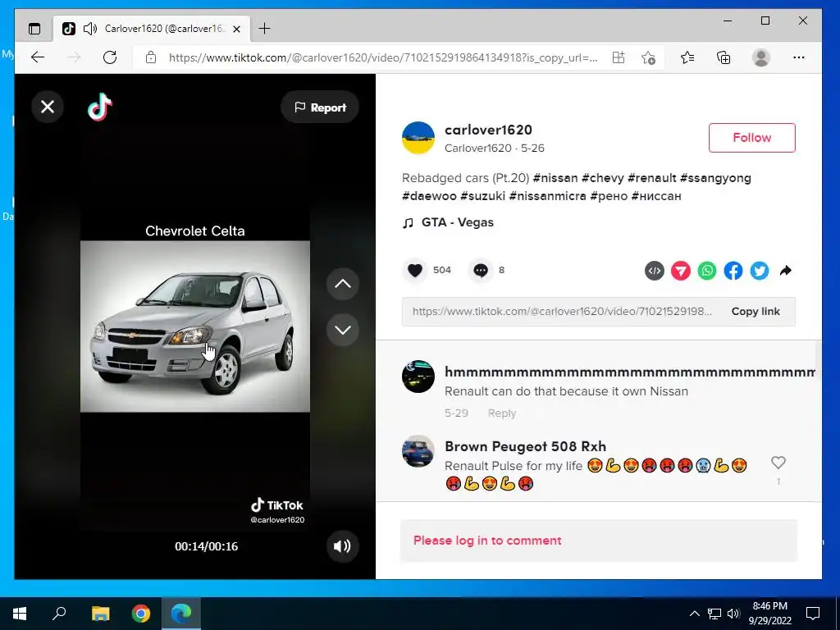The image size is (840, 630).
Task: Report this video
Action: point(320,107)
